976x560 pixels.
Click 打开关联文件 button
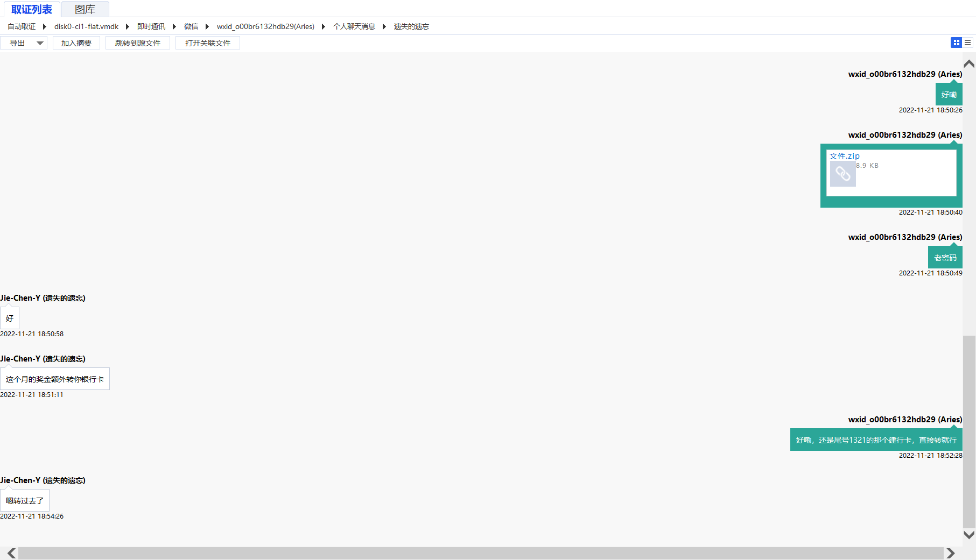coord(208,43)
